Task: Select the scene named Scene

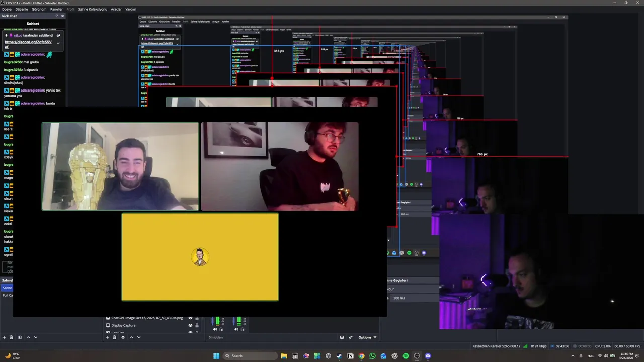Action: point(7,288)
